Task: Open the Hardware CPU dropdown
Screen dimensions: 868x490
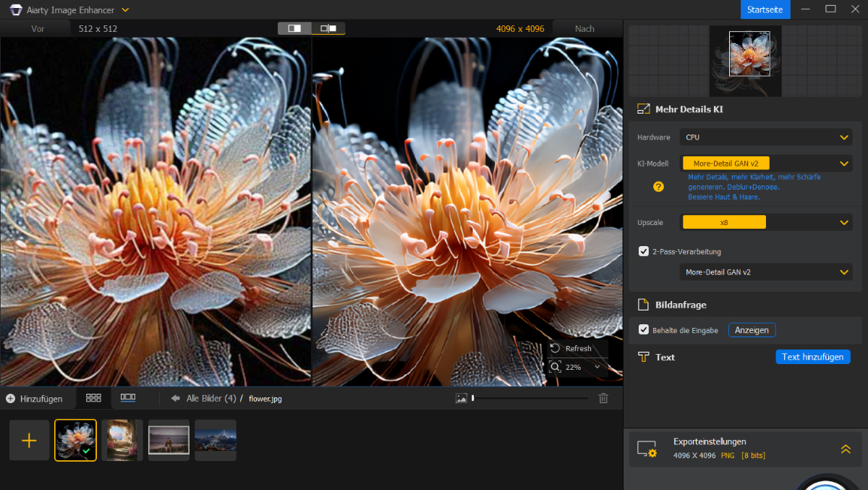Action: coord(765,138)
